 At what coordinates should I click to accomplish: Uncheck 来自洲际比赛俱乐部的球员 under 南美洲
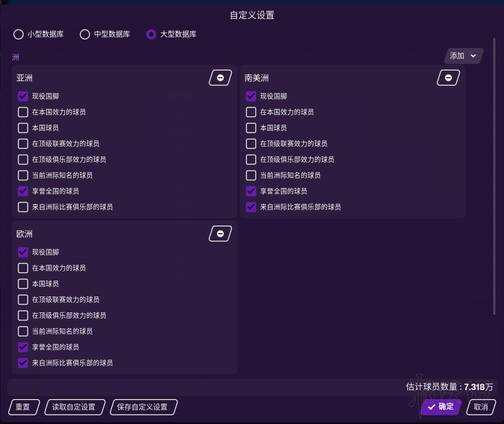(x=251, y=207)
